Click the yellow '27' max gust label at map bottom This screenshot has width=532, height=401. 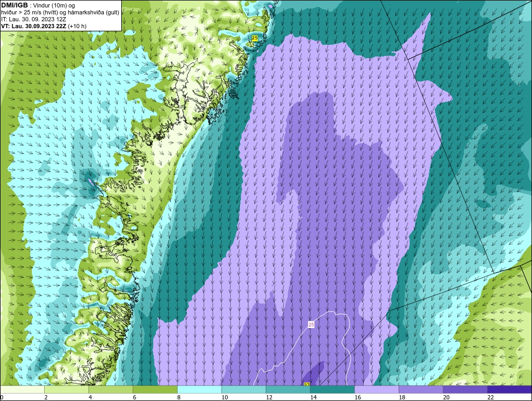[306, 384]
